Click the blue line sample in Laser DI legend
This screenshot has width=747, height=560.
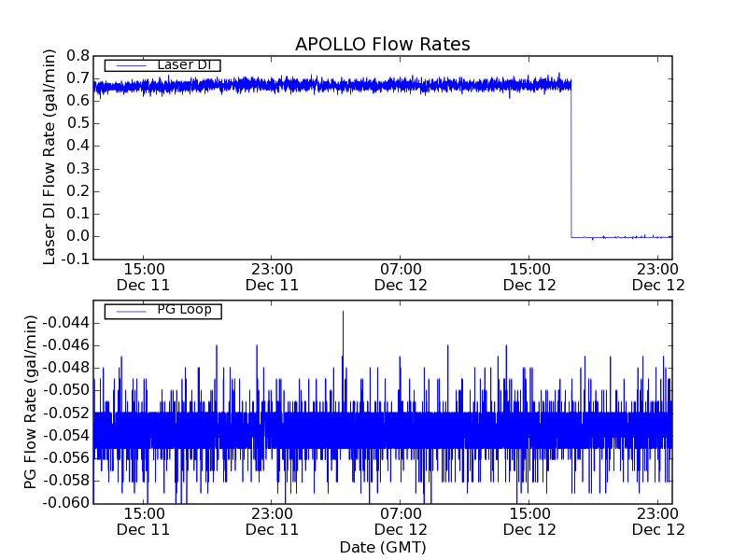point(128,65)
